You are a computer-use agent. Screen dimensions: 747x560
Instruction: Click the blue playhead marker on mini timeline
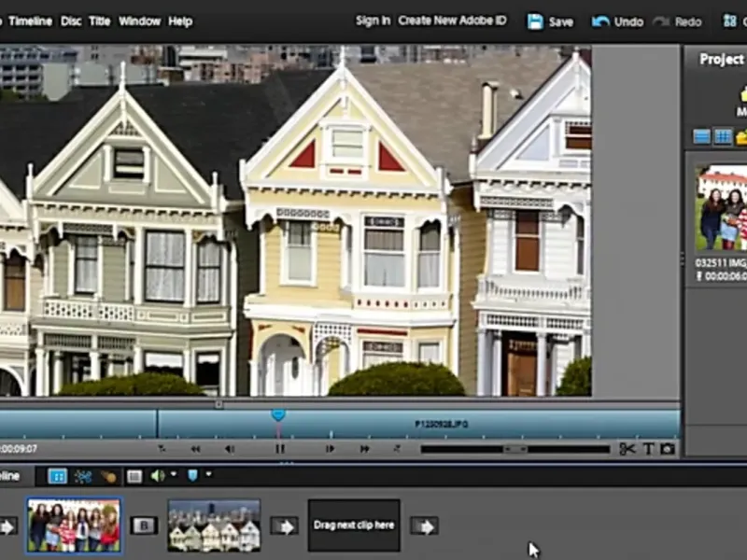pyautogui.click(x=278, y=414)
